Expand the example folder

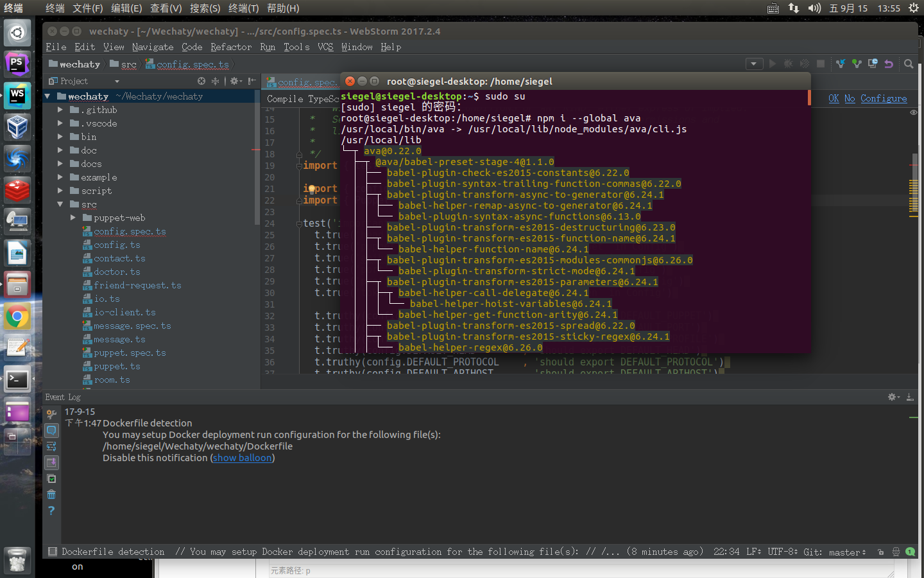point(60,177)
